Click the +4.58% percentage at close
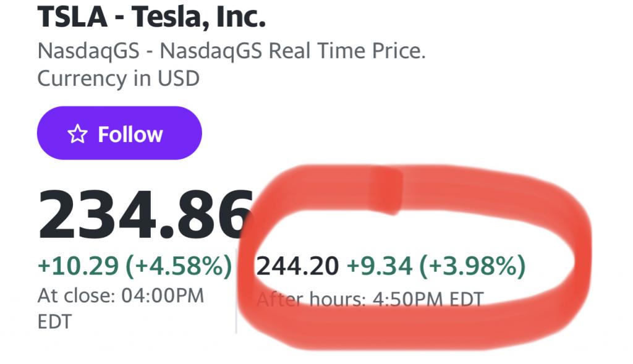The height and width of the screenshot is (364, 633). [x=179, y=266]
